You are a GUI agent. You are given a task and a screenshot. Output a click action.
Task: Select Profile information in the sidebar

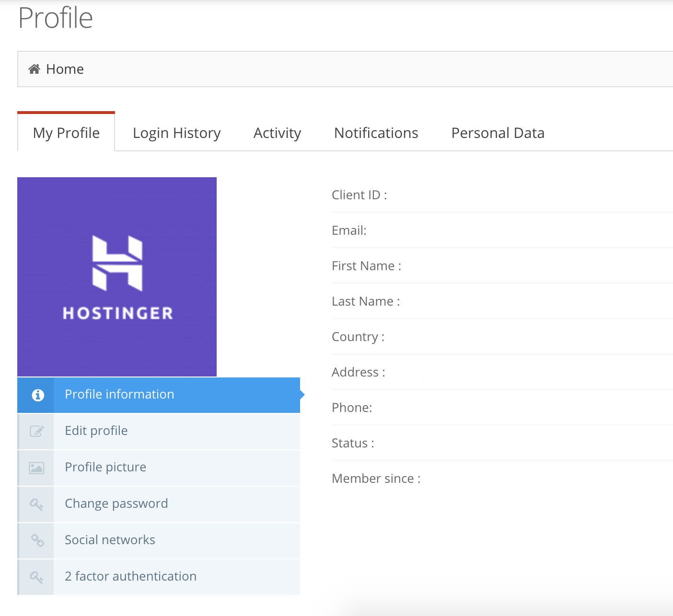(159, 395)
